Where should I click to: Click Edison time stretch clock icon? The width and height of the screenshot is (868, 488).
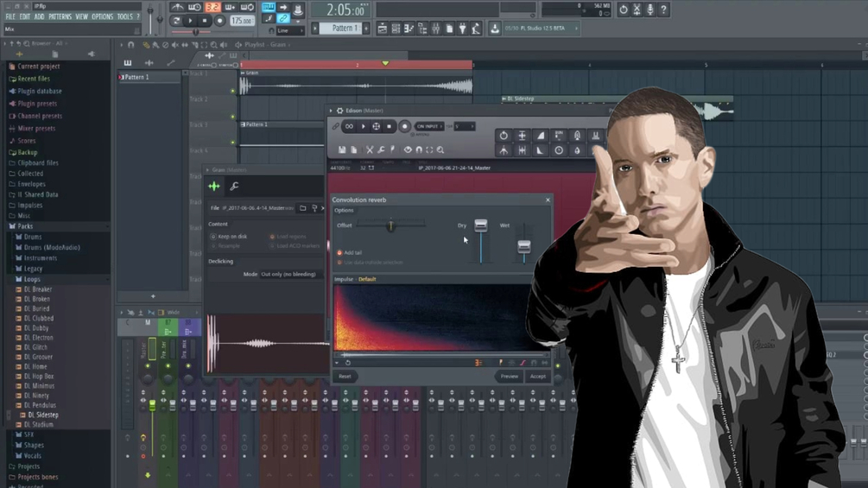tap(559, 150)
